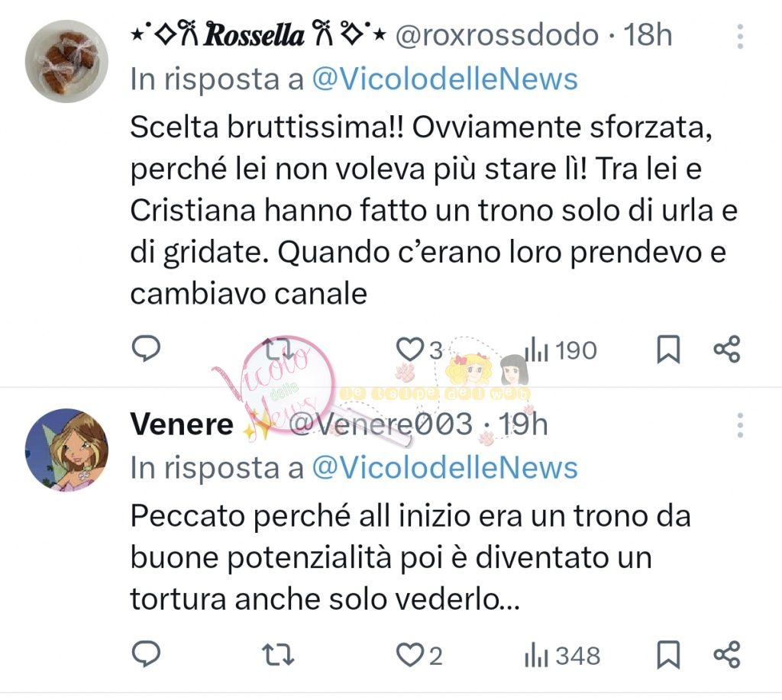View analytics showing 190 views
Image resolution: width=782 pixels, height=700 pixels.
[x=561, y=350]
